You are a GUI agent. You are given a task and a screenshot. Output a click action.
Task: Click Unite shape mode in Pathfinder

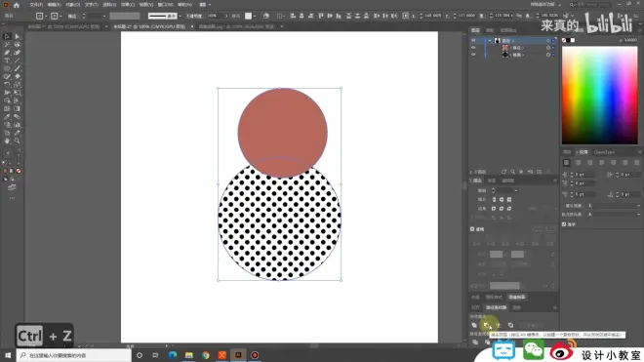click(474, 325)
